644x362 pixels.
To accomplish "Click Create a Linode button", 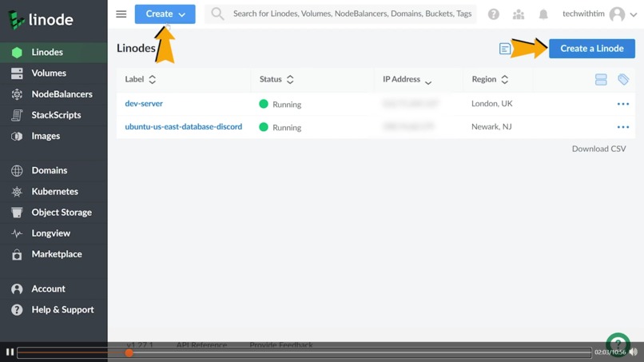I will [592, 49].
